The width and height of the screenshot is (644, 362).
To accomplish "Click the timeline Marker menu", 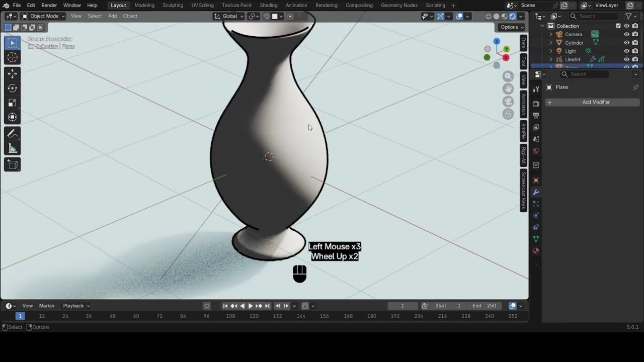I will 47,306.
